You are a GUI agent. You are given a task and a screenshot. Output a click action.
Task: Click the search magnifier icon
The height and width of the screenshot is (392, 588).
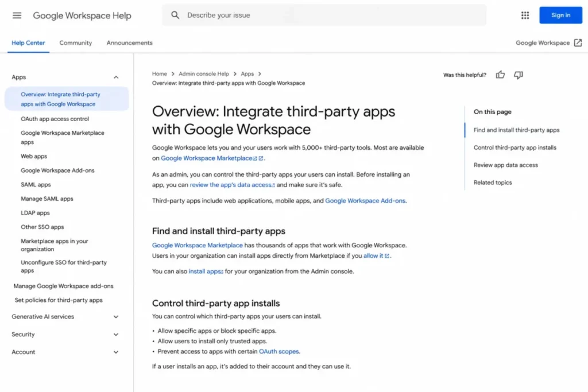pos(175,15)
